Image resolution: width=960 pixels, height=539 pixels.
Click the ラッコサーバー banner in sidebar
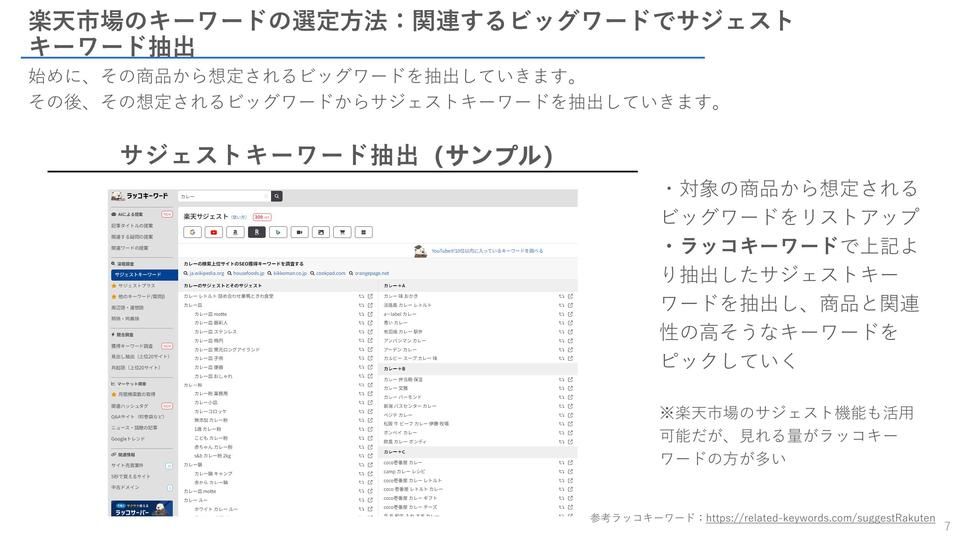[141, 508]
